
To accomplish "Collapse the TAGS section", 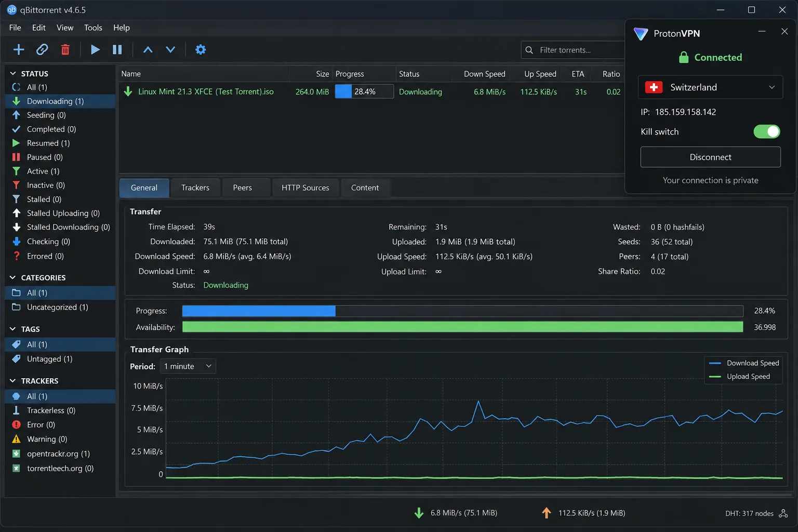I will coord(13,329).
